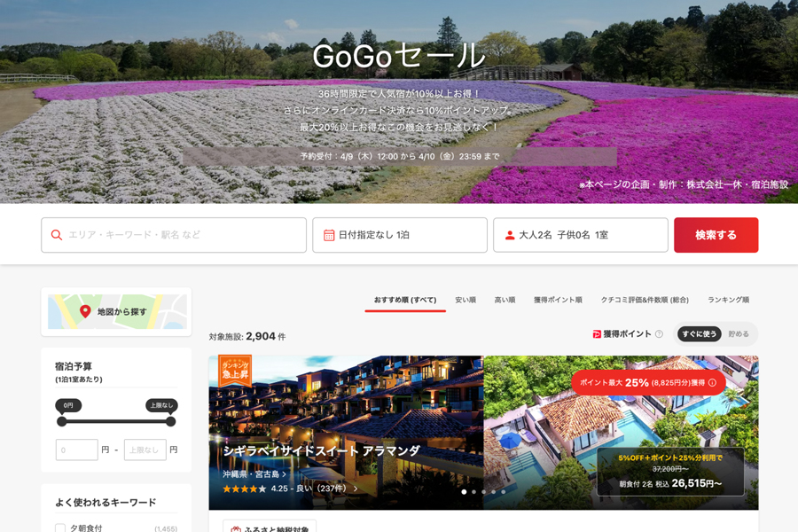Click the minimum price input field
Screen dimensions: 798x532
click(76, 450)
